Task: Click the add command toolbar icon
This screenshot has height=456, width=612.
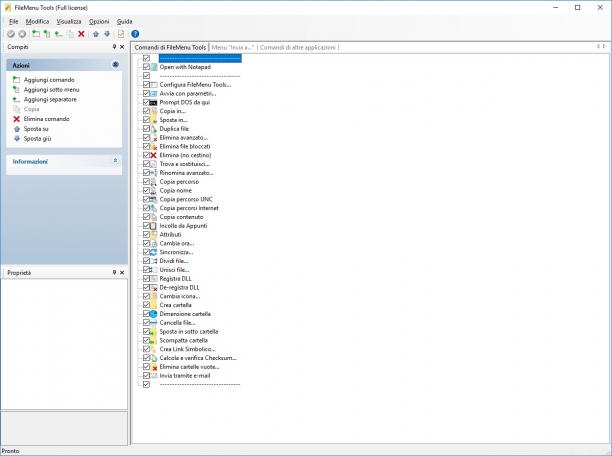Action: (36, 34)
